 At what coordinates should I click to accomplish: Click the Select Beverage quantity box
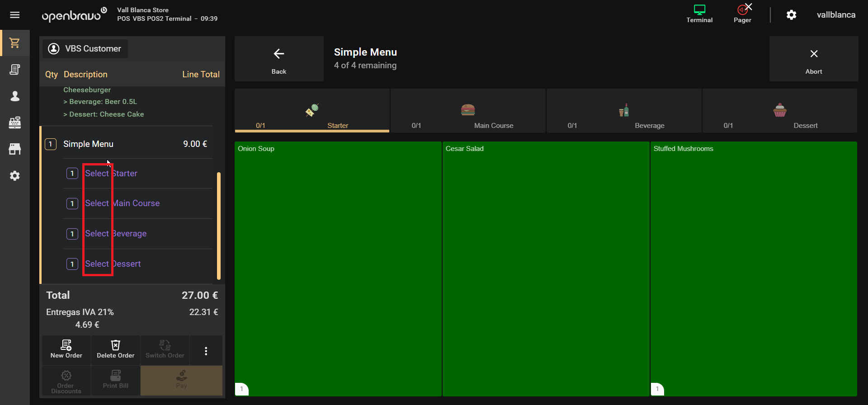72,234
